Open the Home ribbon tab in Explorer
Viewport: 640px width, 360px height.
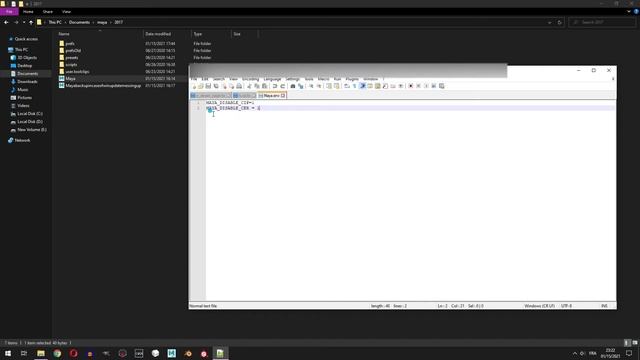[x=28, y=12]
